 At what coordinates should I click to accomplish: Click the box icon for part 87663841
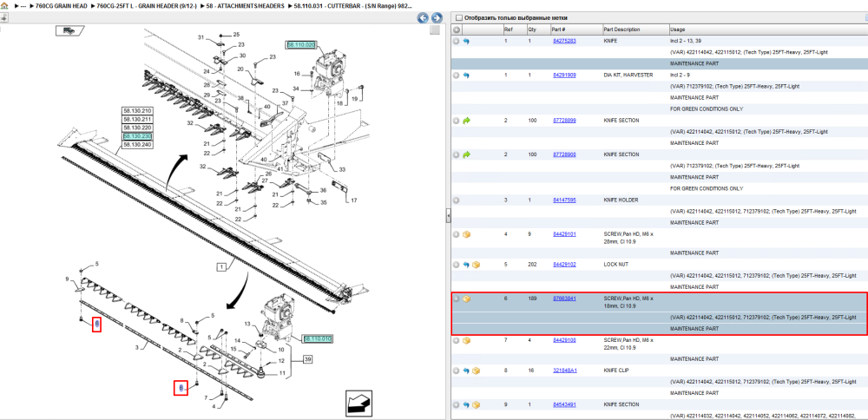click(x=466, y=299)
